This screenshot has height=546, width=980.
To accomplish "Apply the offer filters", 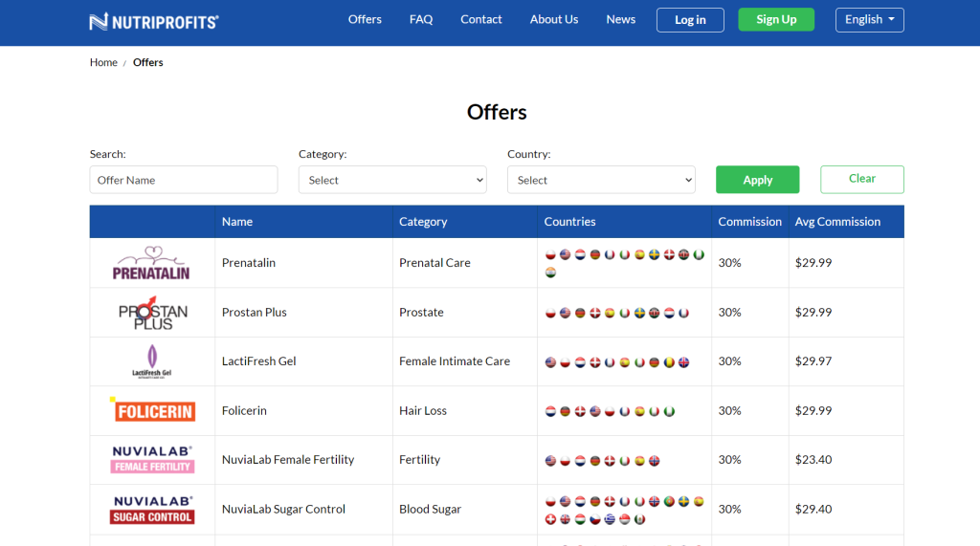I will click(x=758, y=180).
